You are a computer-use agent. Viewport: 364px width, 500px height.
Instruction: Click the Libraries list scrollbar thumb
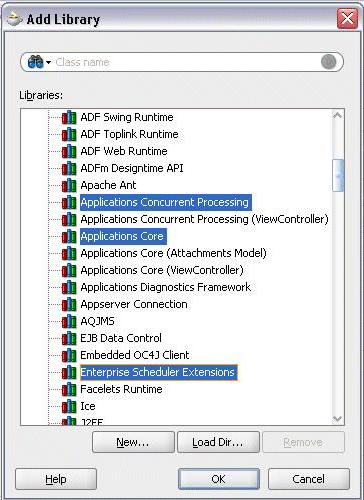[338, 175]
